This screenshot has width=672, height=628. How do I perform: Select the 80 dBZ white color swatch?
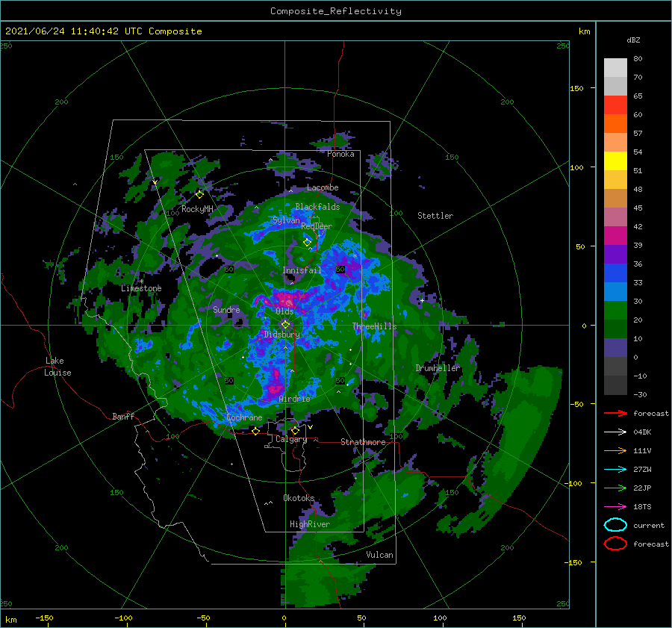[x=615, y=68]
